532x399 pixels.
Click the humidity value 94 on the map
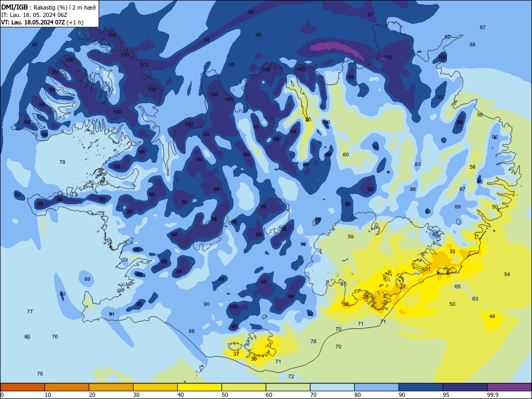[318, 219]
